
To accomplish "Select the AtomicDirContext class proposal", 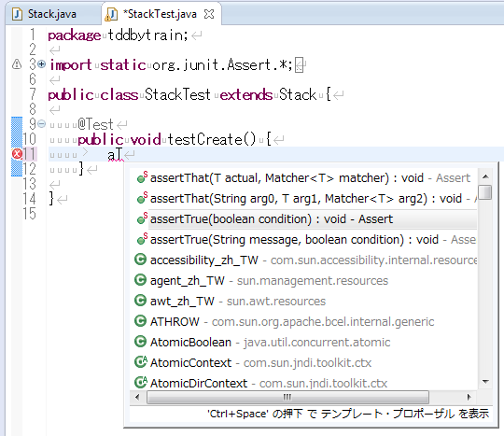I will click(x=303, y=383).
